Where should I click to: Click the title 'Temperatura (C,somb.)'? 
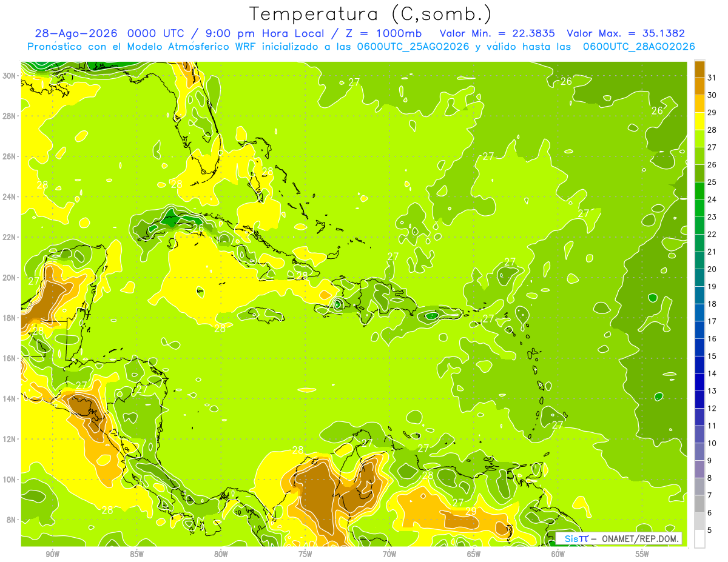(x=371, y=14)
